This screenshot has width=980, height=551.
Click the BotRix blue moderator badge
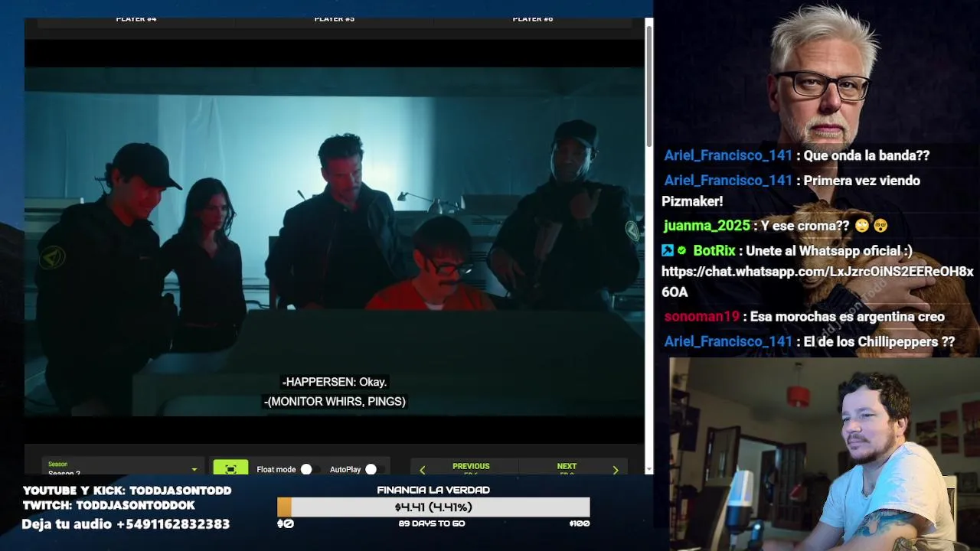pos(668,251)
